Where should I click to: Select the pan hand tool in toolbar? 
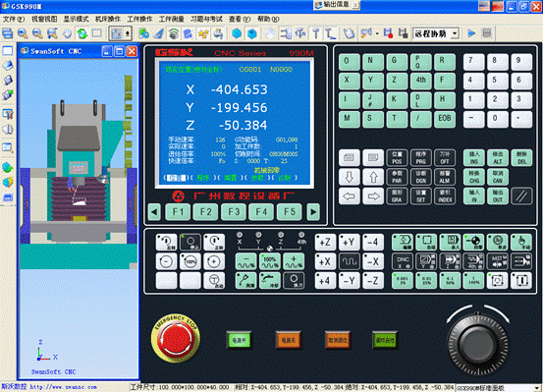(x=67, y=33)
